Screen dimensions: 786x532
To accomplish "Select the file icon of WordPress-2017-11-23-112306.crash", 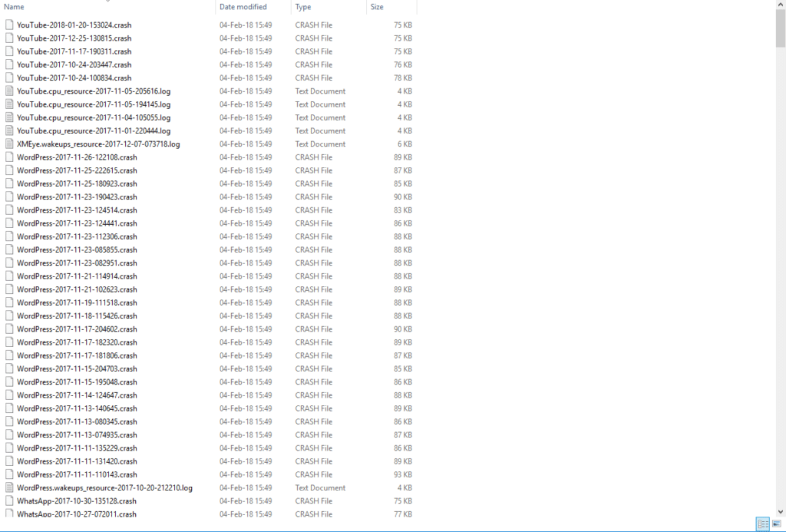I will coord(9,236).
